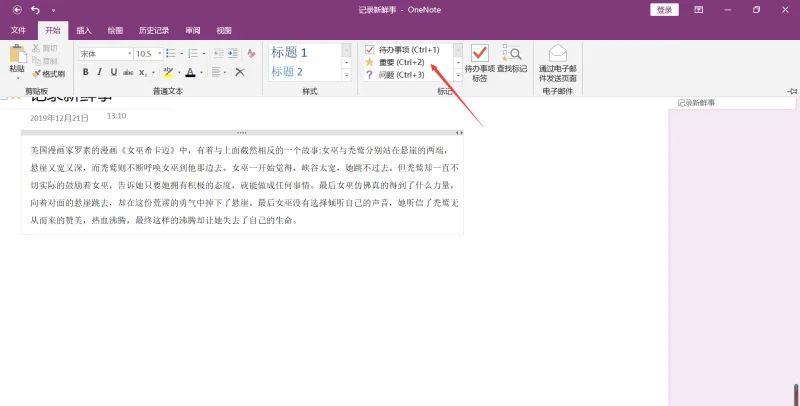Open the font size box showing 10.5
The height and width of the screenshot is (406, 800).
[x=148, y=54]
